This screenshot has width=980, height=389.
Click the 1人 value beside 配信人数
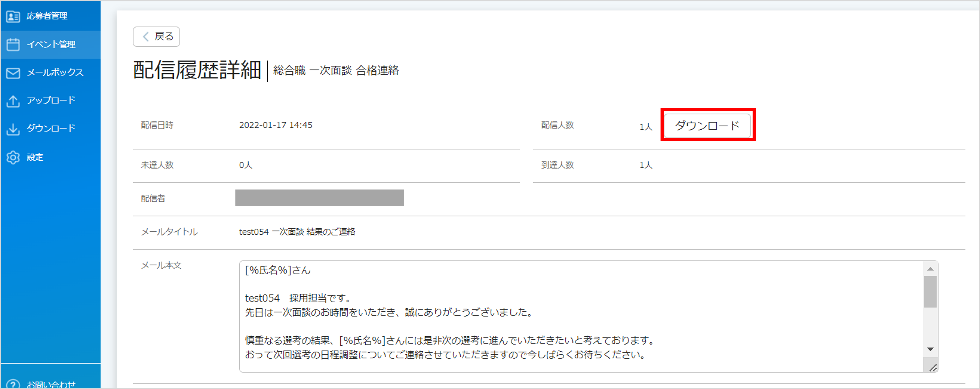coord(646,127)
